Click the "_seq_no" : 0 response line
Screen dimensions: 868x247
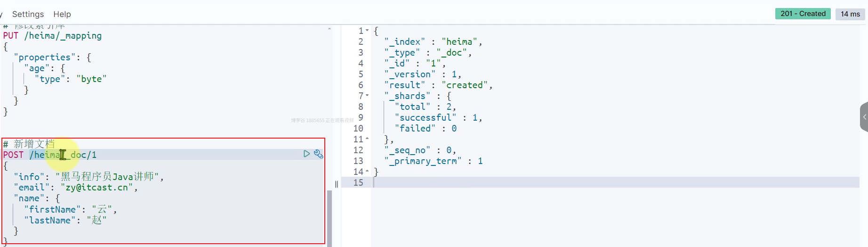[x=420, y=150]
